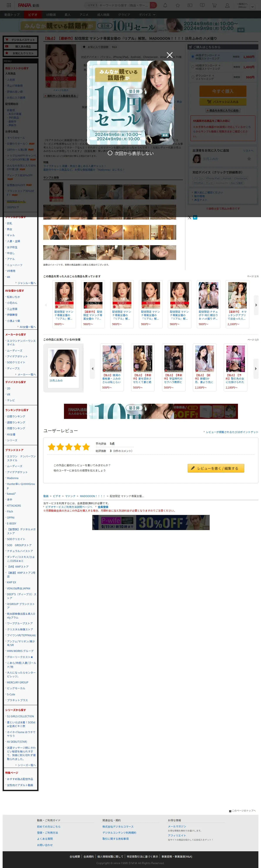Switch to the 動画トップ tab
The image size is (261, 868).
point(12,15)
